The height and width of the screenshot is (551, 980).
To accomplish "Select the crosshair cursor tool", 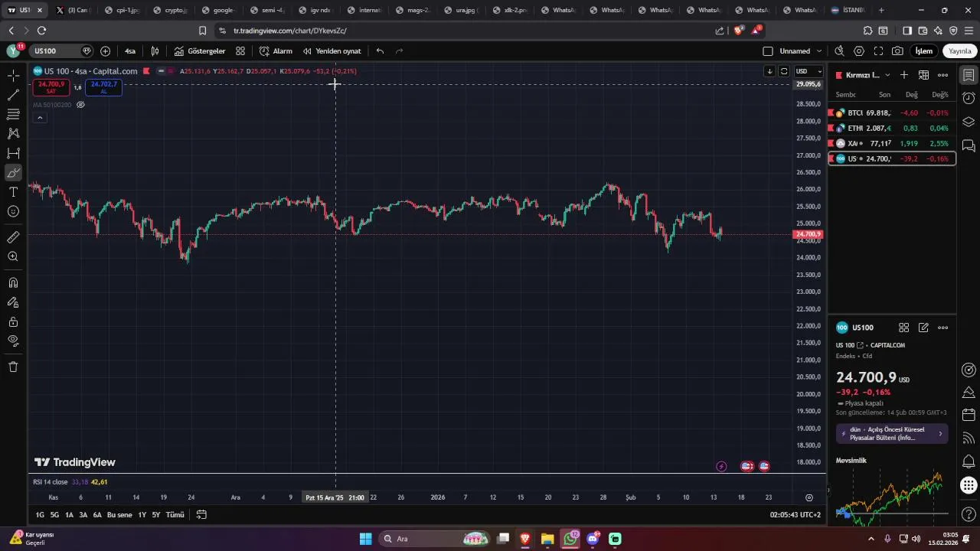I will [13, 75].
